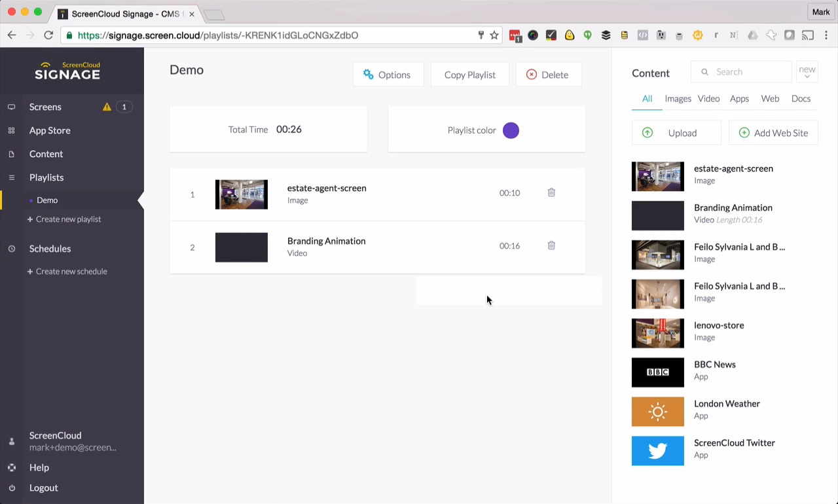Open playlist Options button

pyautogui.click(x=388, y=75)
